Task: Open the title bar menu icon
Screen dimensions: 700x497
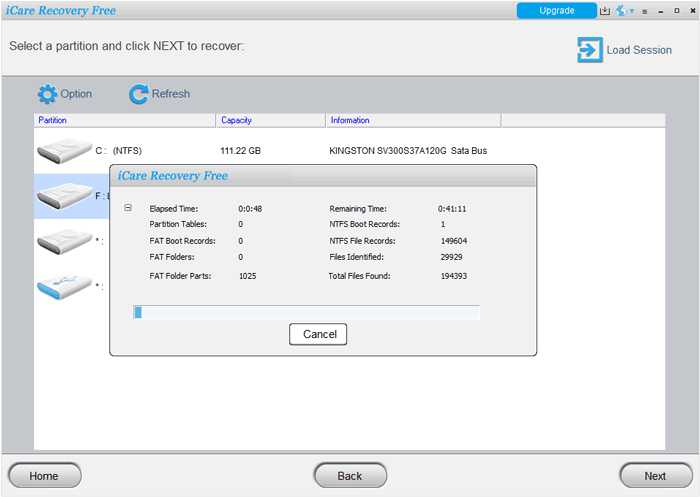Action: tap(644, 11)
